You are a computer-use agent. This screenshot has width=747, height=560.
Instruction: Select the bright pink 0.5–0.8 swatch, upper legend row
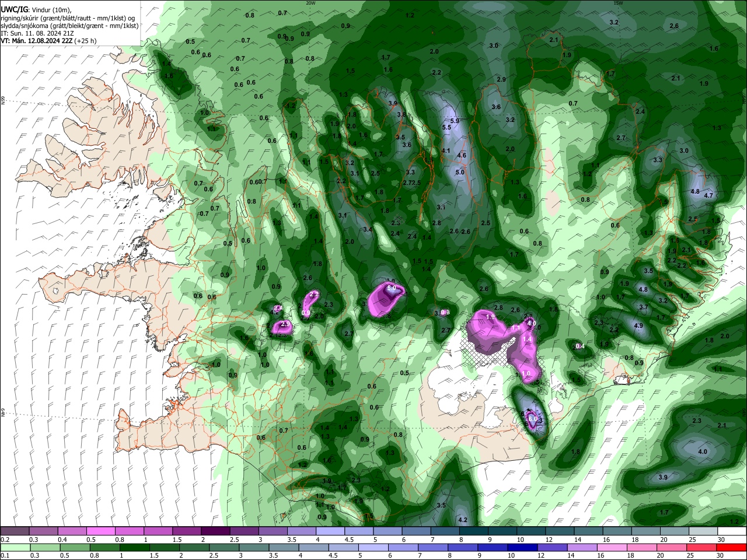101,531
